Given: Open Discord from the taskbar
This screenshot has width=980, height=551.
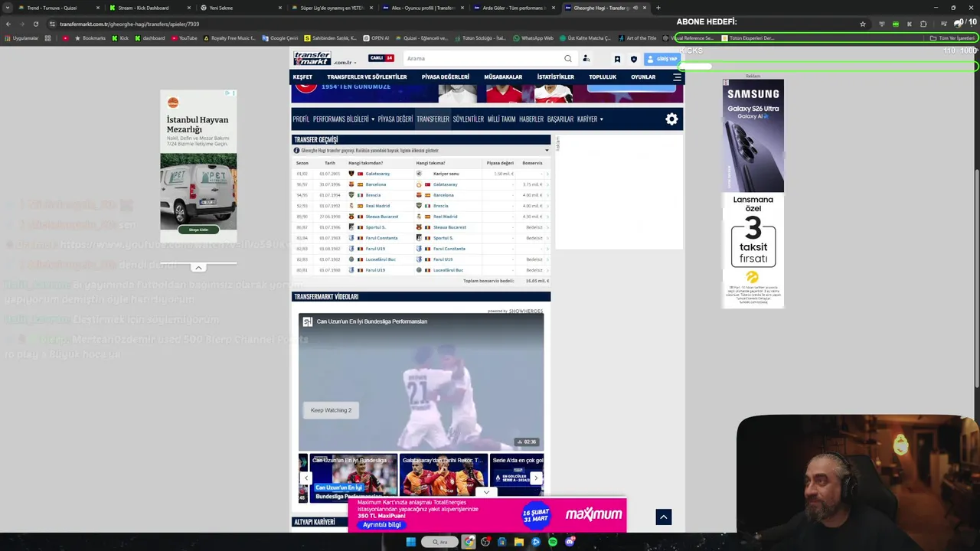Looking at the screenshot, I should coord(570,542).
